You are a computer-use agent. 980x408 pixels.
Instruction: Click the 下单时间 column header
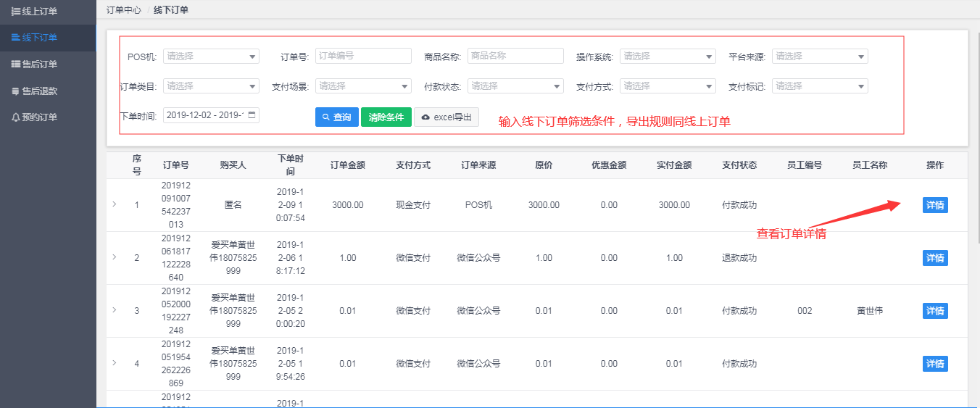coord(291,165)
